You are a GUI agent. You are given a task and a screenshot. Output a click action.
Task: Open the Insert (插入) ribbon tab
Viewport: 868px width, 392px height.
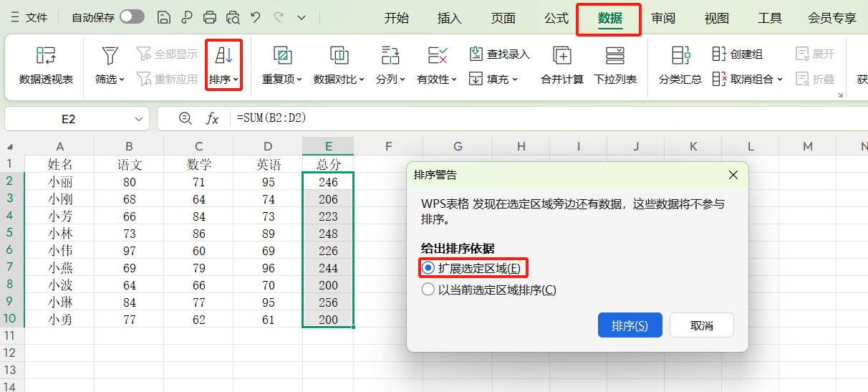449,19
